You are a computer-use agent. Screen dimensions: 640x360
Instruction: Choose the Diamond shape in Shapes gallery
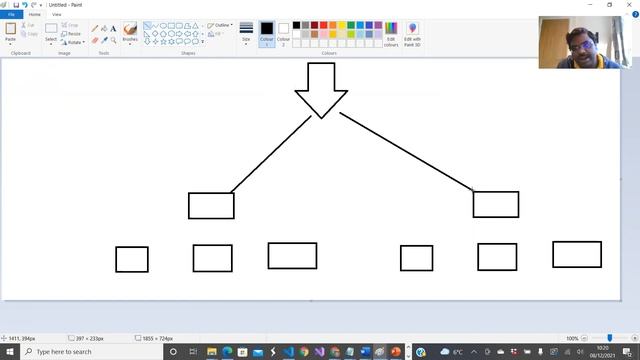pyautogui.click(x=155, y=33)
